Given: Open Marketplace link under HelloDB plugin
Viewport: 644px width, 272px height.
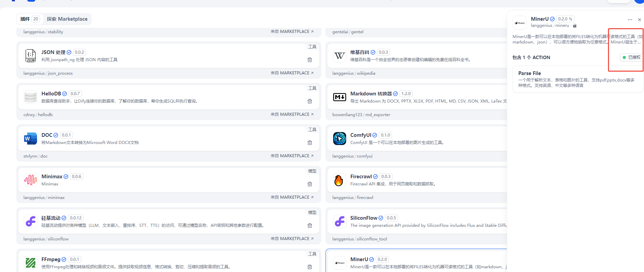Looking at the screenshot, I should coord(292,114).
